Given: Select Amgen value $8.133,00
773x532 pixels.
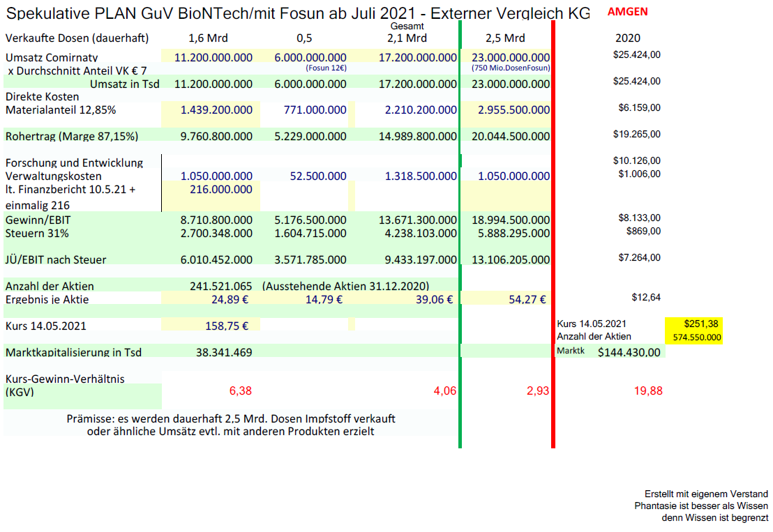Looking at the screenshot, I should (x=640, y=218).
